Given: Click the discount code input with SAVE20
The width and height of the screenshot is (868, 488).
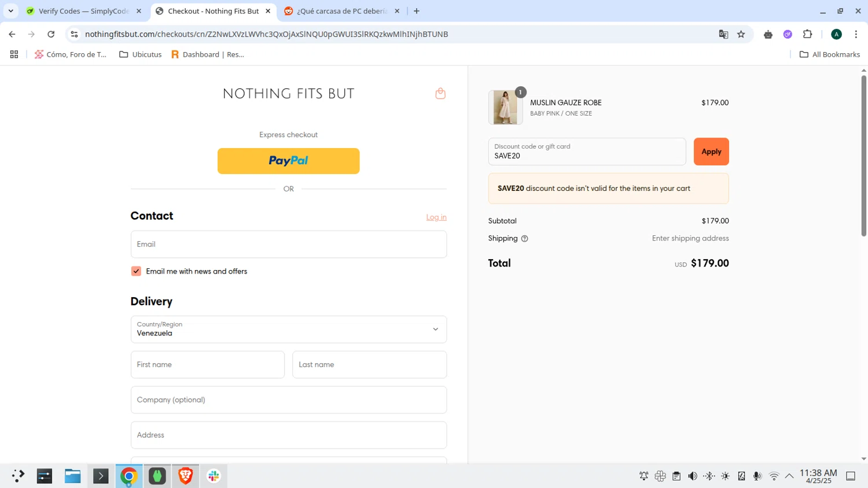Looking at the screenshot, I should coord(587,151).
